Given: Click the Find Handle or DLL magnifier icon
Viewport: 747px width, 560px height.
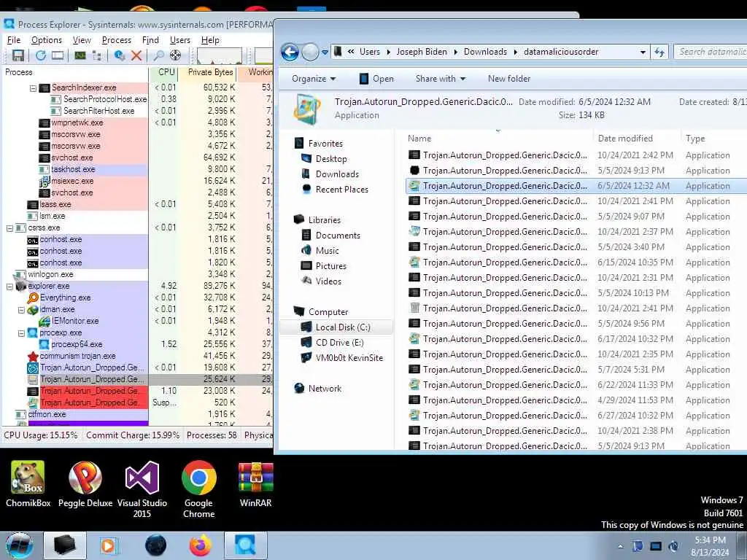Looking at the screenshot, I should [x=158, y=55].
